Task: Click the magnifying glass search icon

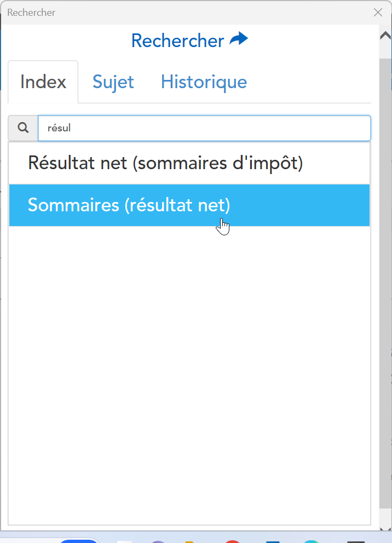Action: (23, 128)
